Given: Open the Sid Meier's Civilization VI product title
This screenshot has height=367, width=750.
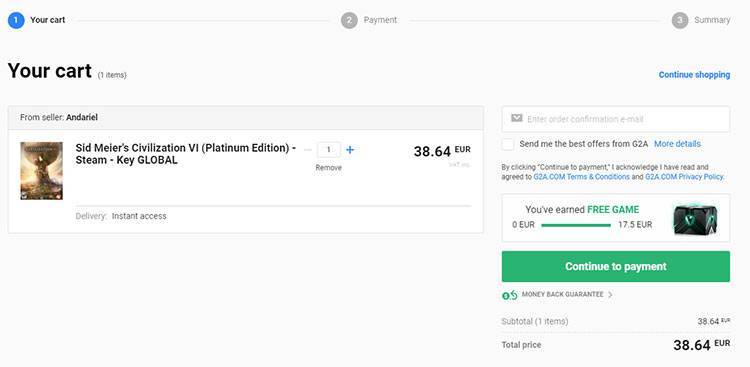Looking at the screenshot, I should 186,154.
